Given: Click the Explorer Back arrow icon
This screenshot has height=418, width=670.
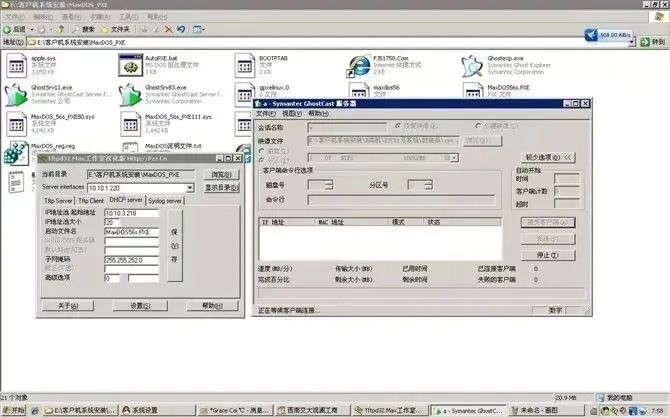Looking at the screenshot, I should pos(7,29).
